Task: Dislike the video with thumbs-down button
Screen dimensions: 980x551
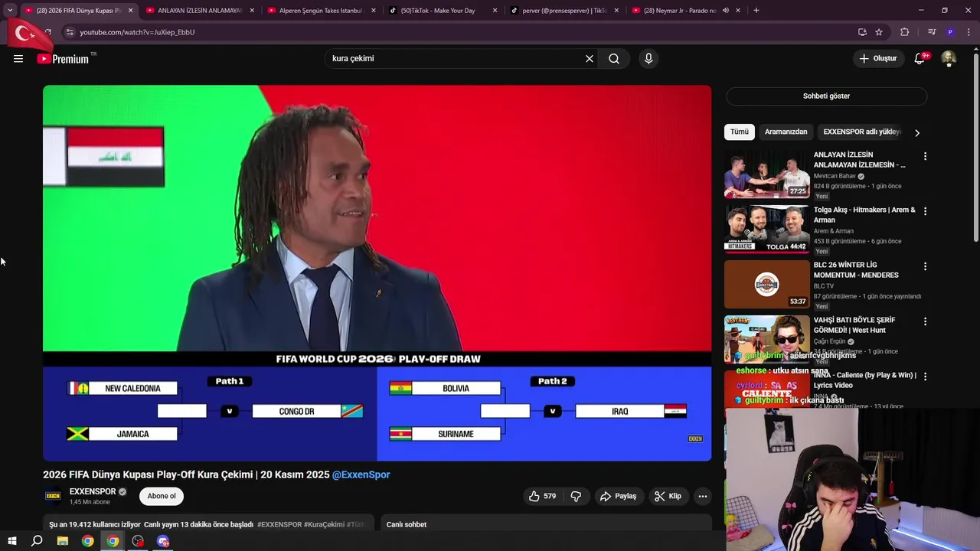Action: [x=576, y=496]
